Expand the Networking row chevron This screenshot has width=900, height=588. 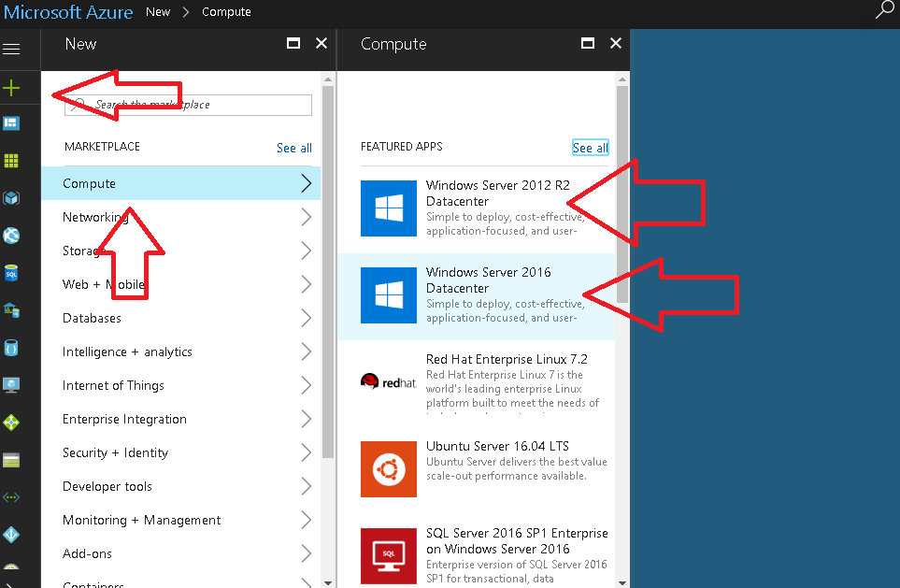pyautogui.click(x=306, y=217)
